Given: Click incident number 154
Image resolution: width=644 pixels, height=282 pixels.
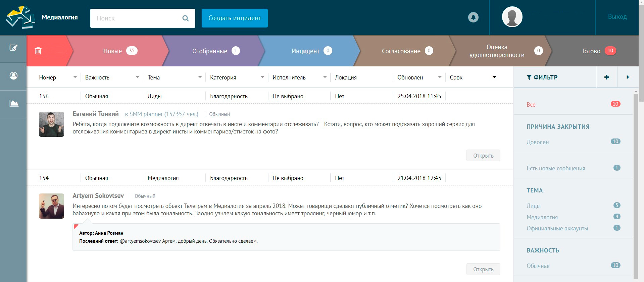Looking at the screenshot, I should tap(44, 178).
